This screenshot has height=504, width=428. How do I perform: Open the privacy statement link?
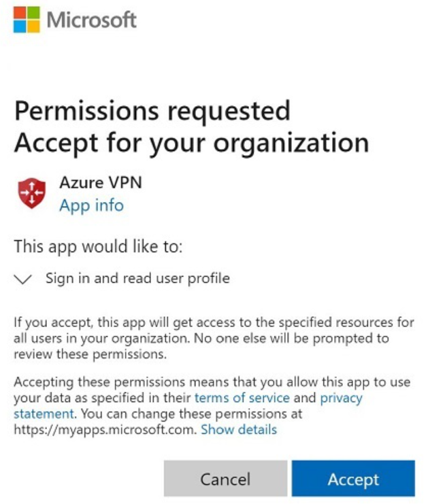(x=341, y=397)
